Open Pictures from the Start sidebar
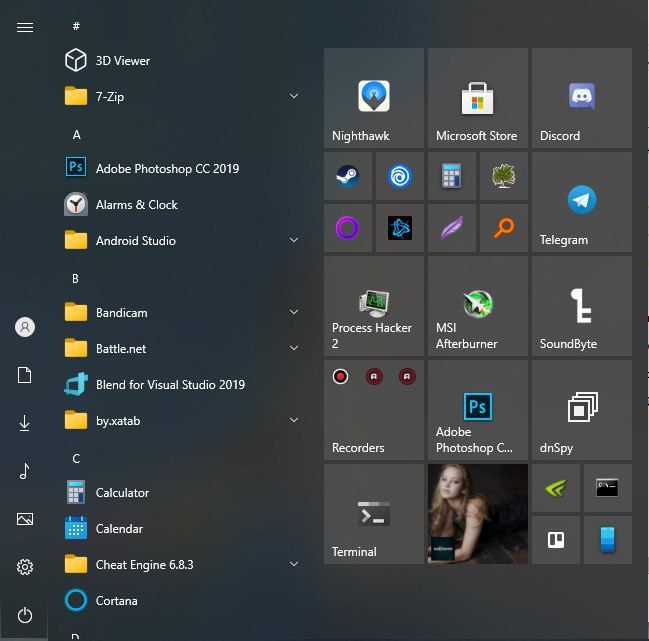Screen dimensions: 649x641 click(x=25, y=519)
